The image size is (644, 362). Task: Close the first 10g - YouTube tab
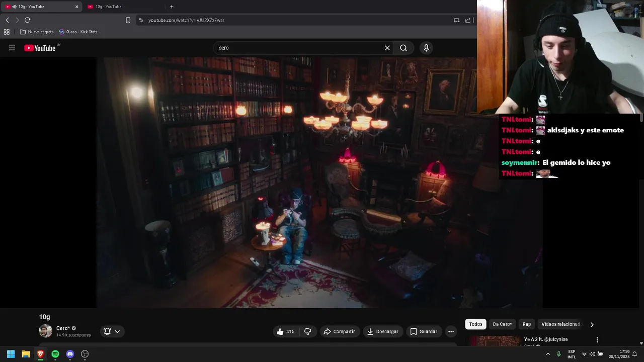(77, 7)
